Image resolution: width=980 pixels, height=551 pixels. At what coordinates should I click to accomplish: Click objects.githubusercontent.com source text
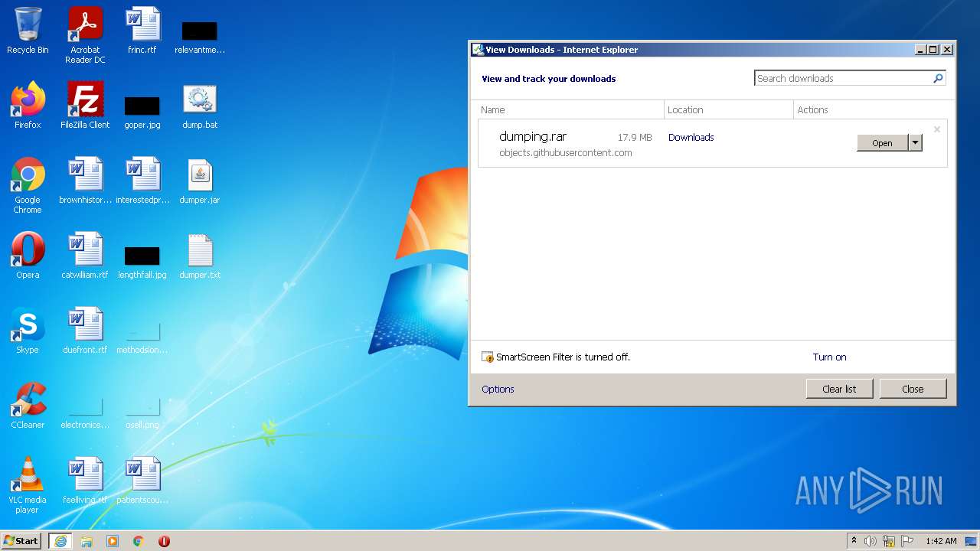[x=566, y=152]
